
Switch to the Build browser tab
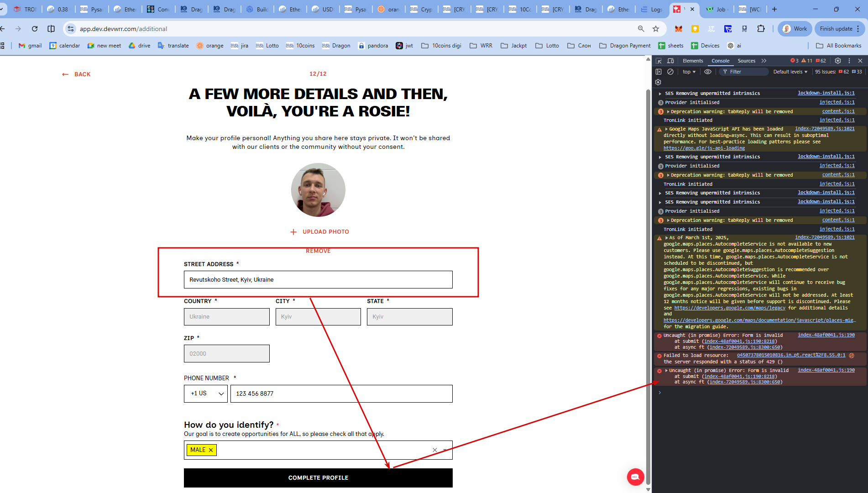pos(258,9)
